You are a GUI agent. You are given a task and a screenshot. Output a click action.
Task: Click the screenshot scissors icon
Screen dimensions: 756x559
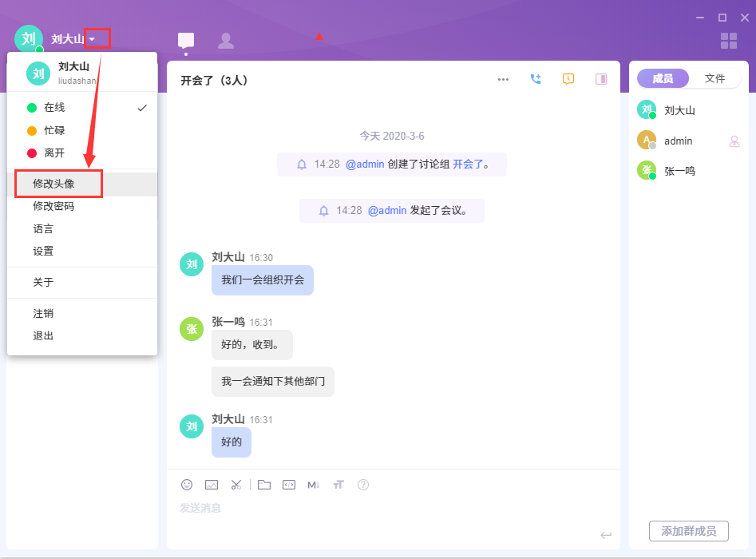[236, 485]
